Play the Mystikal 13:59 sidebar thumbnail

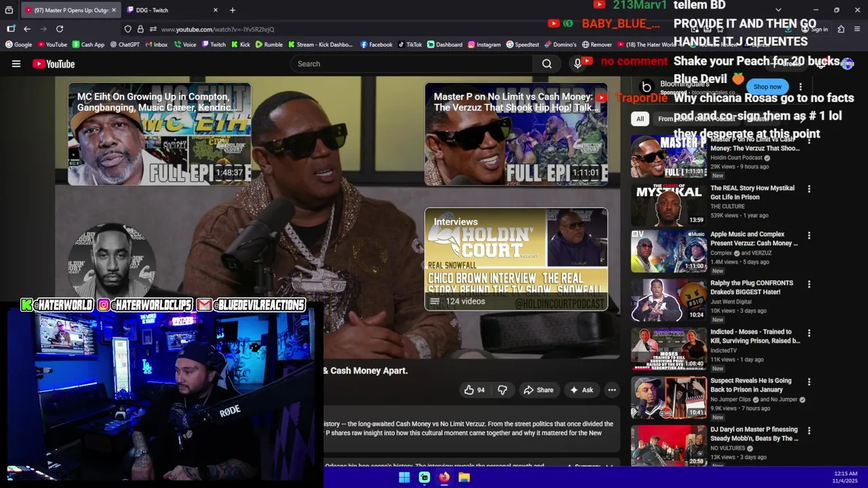(669, 204)
